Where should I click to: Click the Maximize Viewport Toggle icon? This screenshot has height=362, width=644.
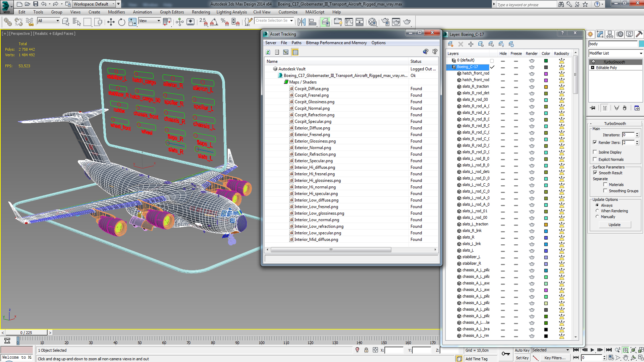[641, 358]
